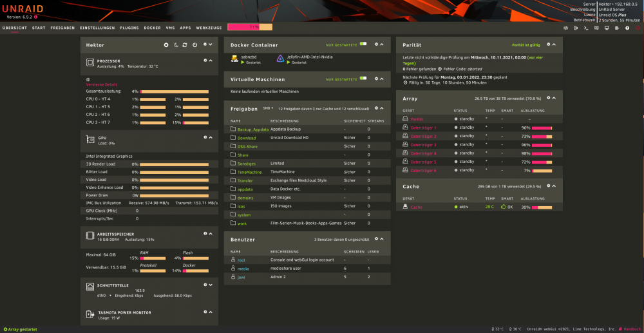Open the SMB protocol dropdown in Freigaben
The height and width of the screenshot is (333, 644).
click(x=268, y=108)
